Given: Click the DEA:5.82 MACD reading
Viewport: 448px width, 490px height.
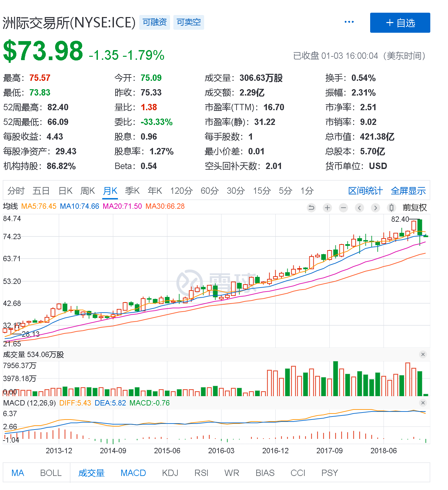Looking at the screenshot, I should [110, 403].
